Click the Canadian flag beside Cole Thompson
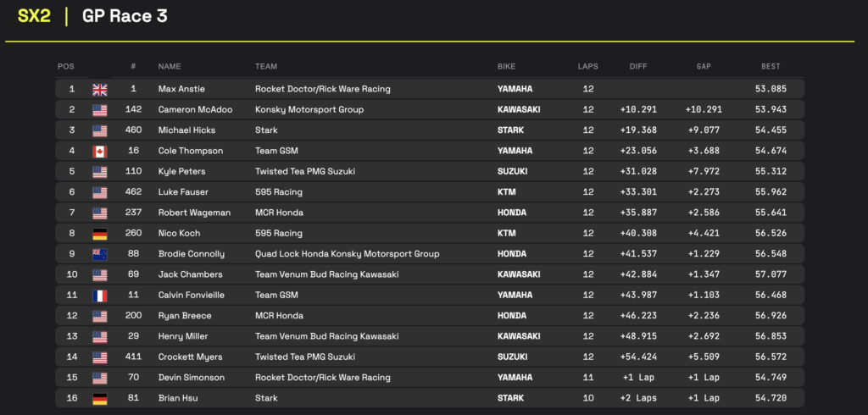 [100, 152]
